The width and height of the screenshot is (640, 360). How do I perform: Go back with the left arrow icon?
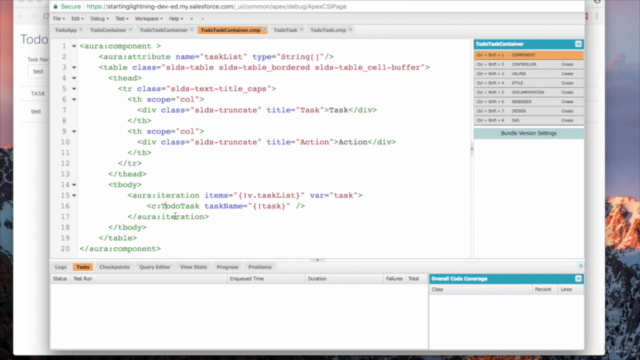point(191,19)
